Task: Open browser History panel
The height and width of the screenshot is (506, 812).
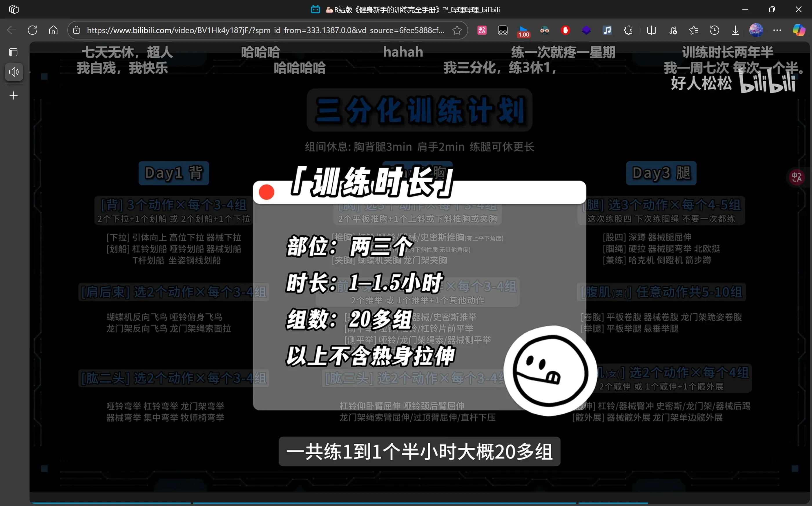Action: 714,30
